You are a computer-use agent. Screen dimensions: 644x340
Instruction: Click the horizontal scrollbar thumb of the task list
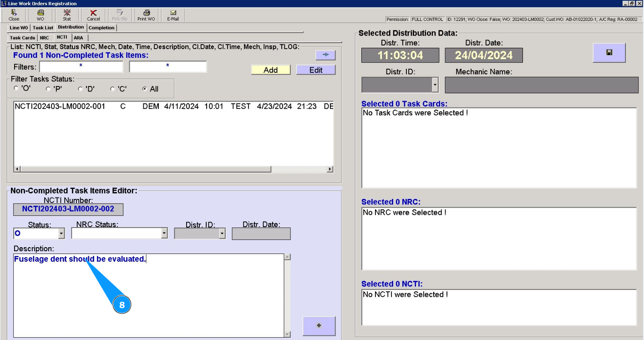146,169
